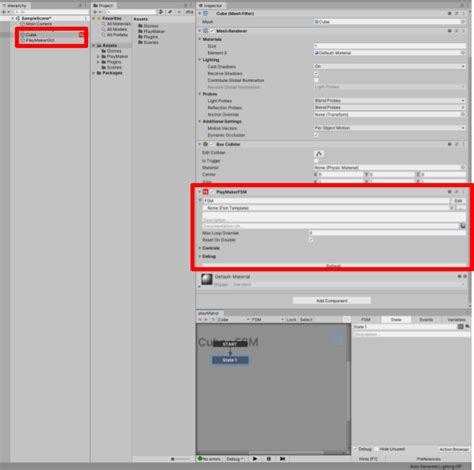Toggle Reset On Disable checkbox
The height and width of the screenshot is (470, 474).
pyautogui.click(x=311, y=240)
